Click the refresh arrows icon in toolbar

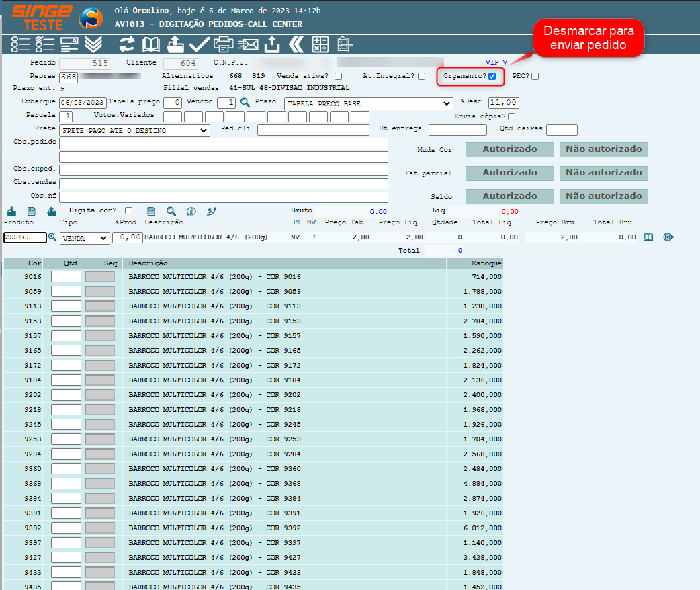coord(126,44)
